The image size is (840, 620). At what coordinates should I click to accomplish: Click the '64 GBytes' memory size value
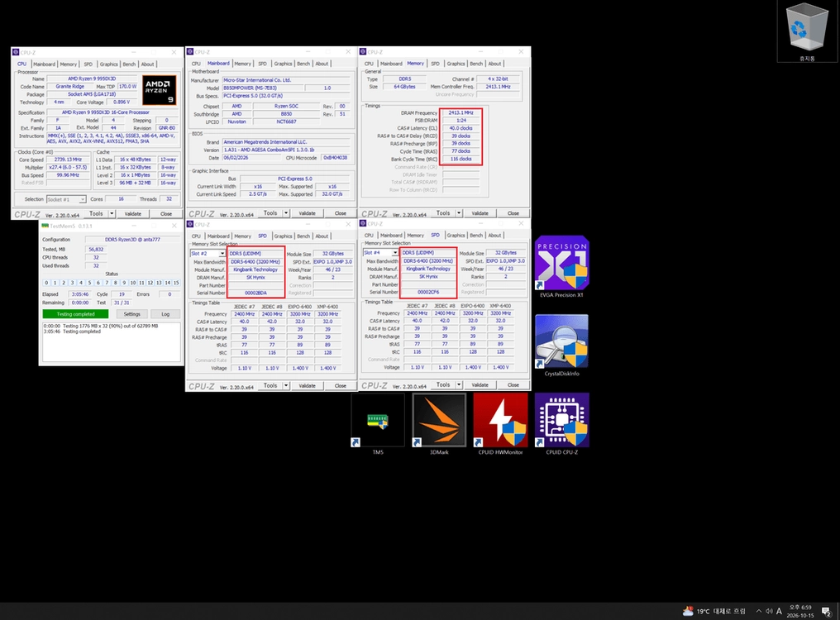tap(404, 87)
